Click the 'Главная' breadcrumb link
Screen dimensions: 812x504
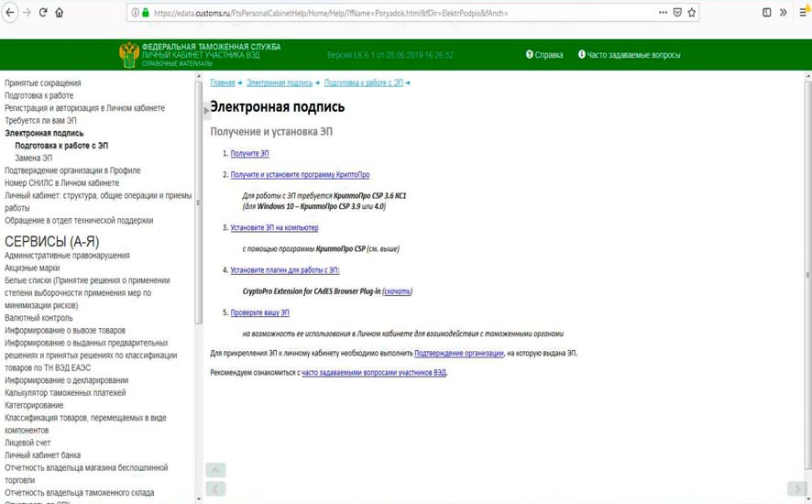click(x=222, y=83)
